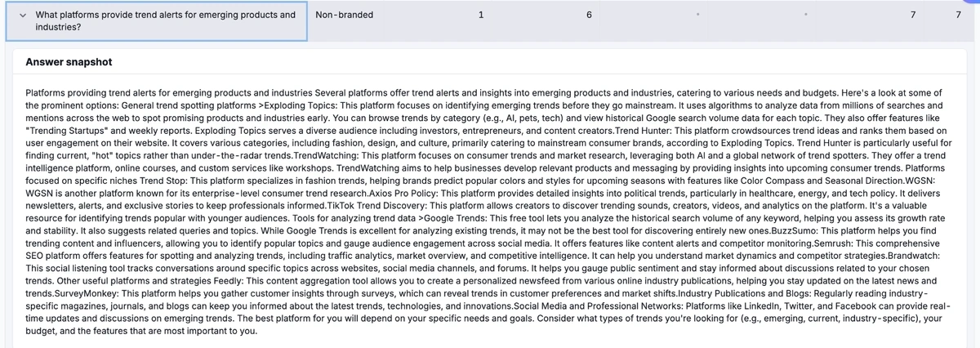This screenshot has height=348, width=980.
Task: Click the Answer snapshot heading
Action: pos(69,62)
